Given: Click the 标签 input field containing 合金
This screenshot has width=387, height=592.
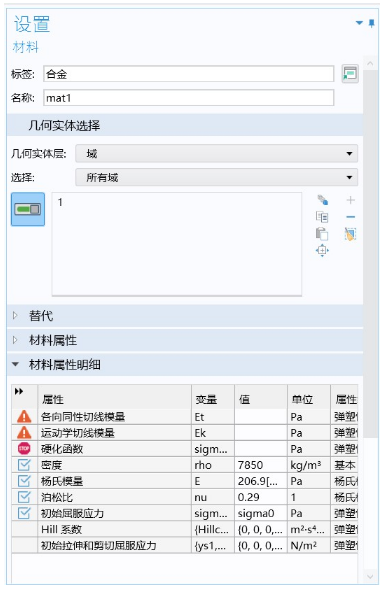Looking at the screenshot, I should click(x=188, y=74).
